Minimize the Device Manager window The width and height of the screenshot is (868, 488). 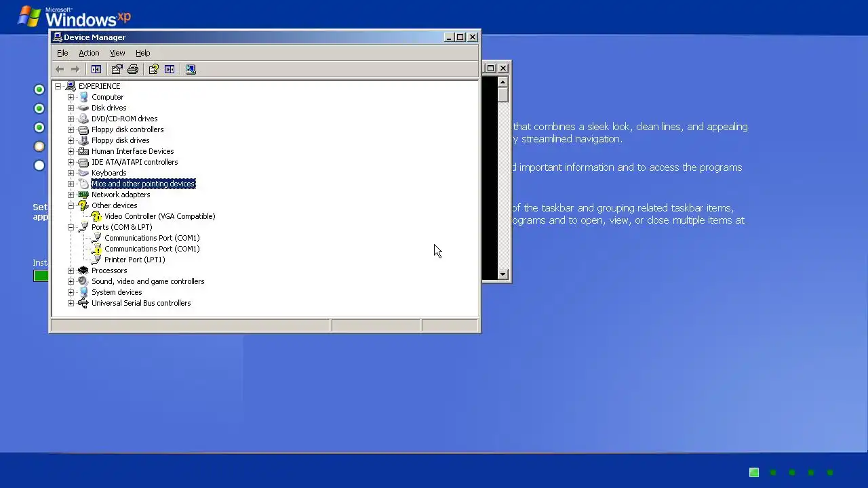(x=449, y=37)
